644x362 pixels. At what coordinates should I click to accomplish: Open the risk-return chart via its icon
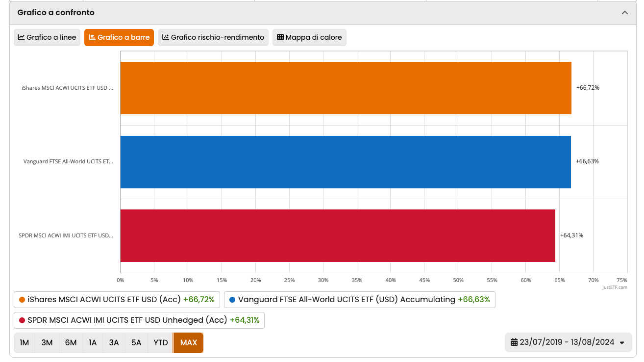166,37
